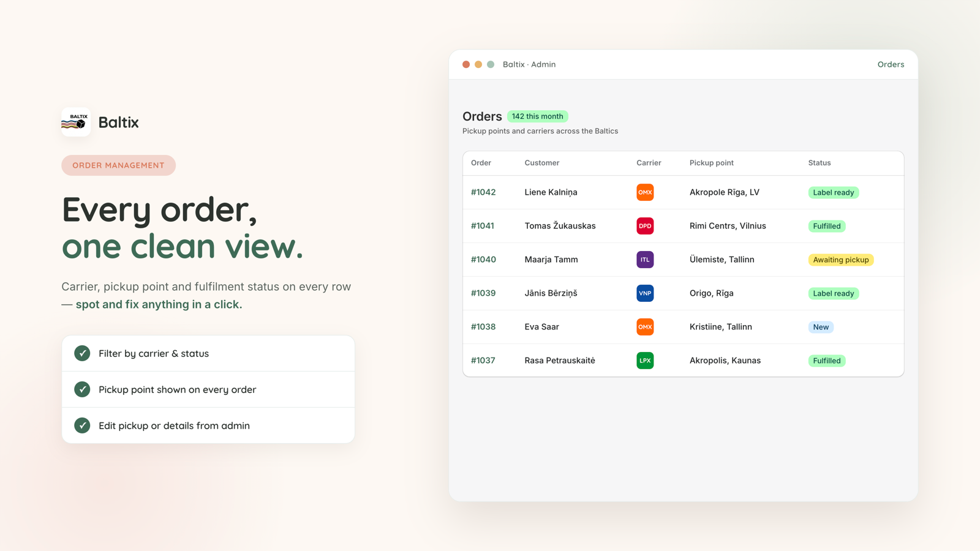Click pickup point Akropole Rīga, LV
The image size is (980, 551).
click(725, 192)
